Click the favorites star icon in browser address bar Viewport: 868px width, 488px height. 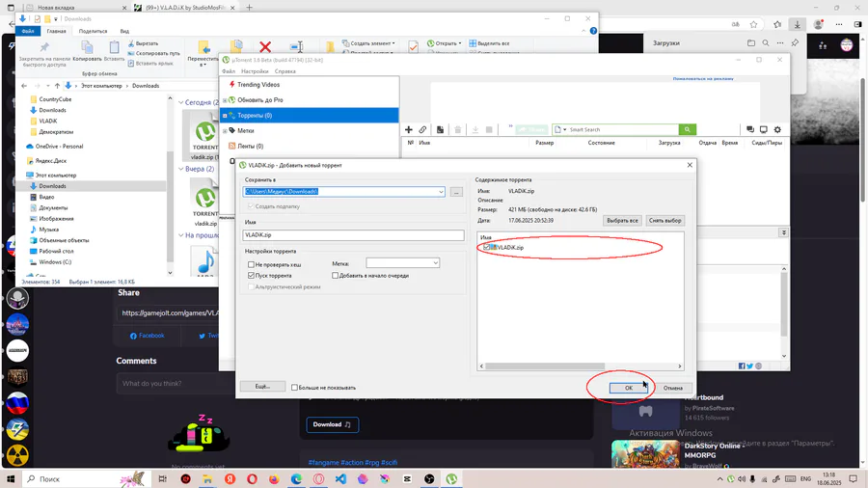(753, 24)
